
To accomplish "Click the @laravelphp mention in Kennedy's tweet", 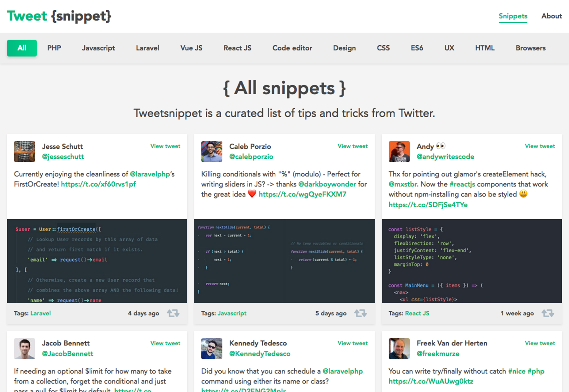I will pos(343,371).
